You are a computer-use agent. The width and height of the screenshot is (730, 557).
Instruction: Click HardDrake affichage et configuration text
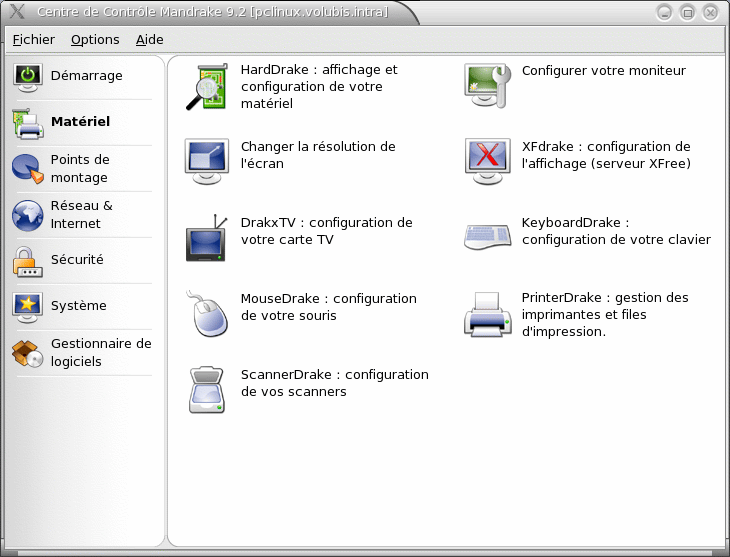tap(319, 87)
